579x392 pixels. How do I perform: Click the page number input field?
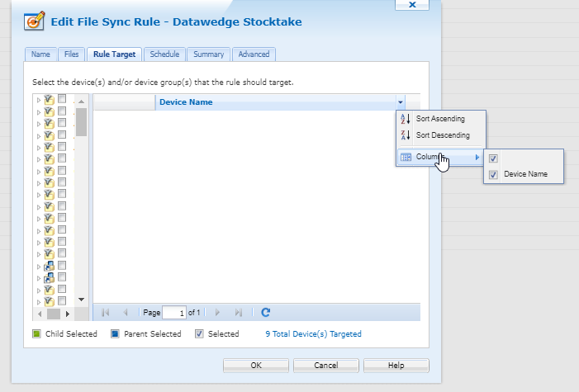174,313
